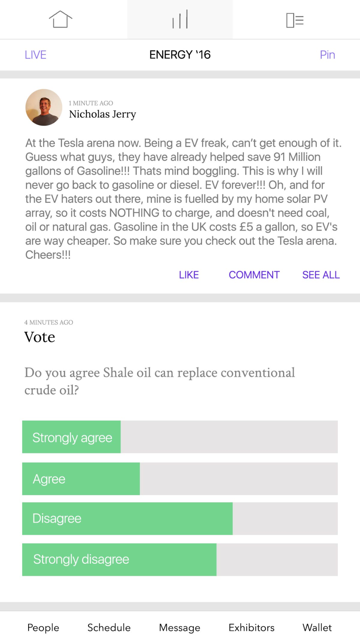Open the Wallet tab

pyautogui.click(x=317, y=627)
